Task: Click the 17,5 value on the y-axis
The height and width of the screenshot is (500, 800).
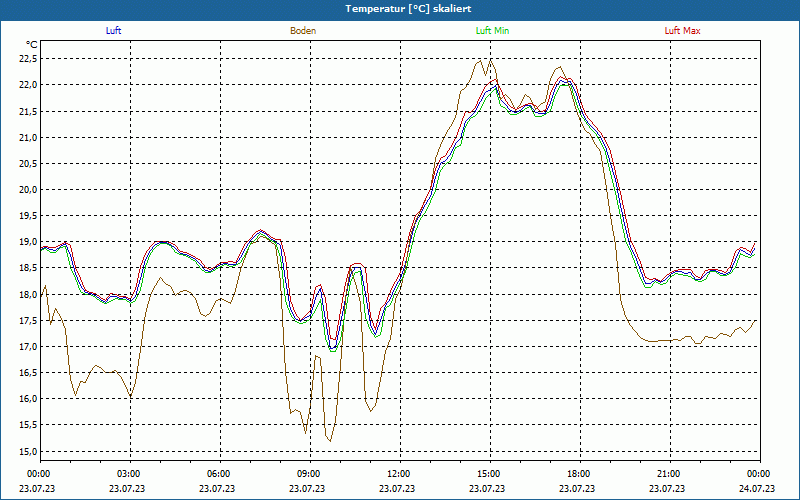Action: (28, 320)
